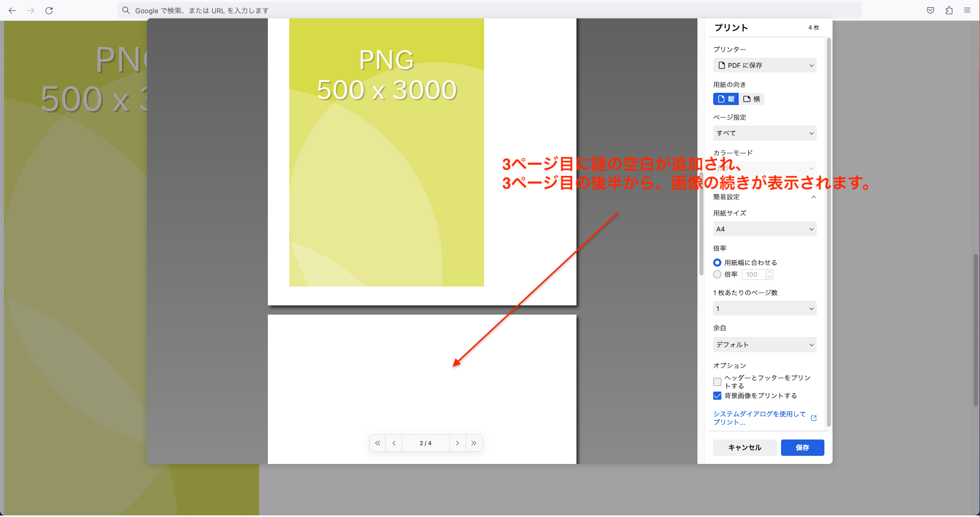
Task: Click the browser page scrollbar at right edge
Action: (976, 330)
